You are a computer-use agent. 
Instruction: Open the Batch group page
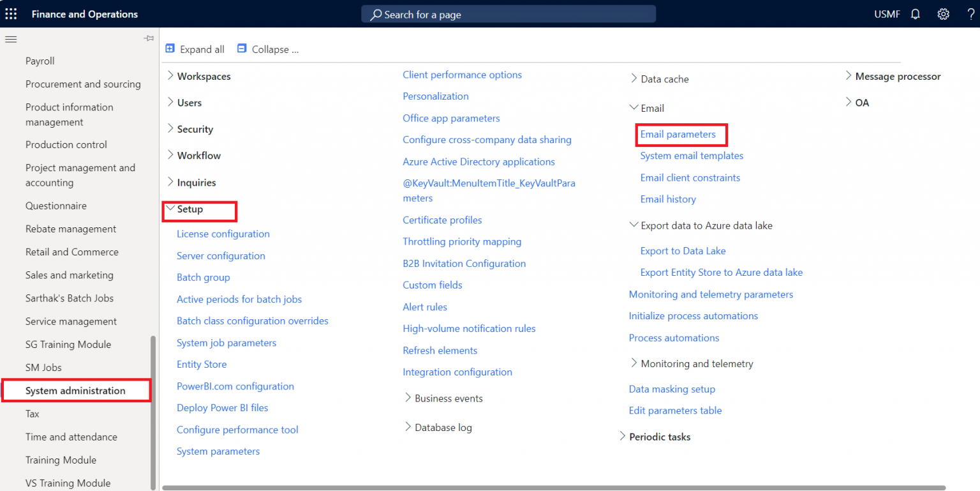point(203,277)
